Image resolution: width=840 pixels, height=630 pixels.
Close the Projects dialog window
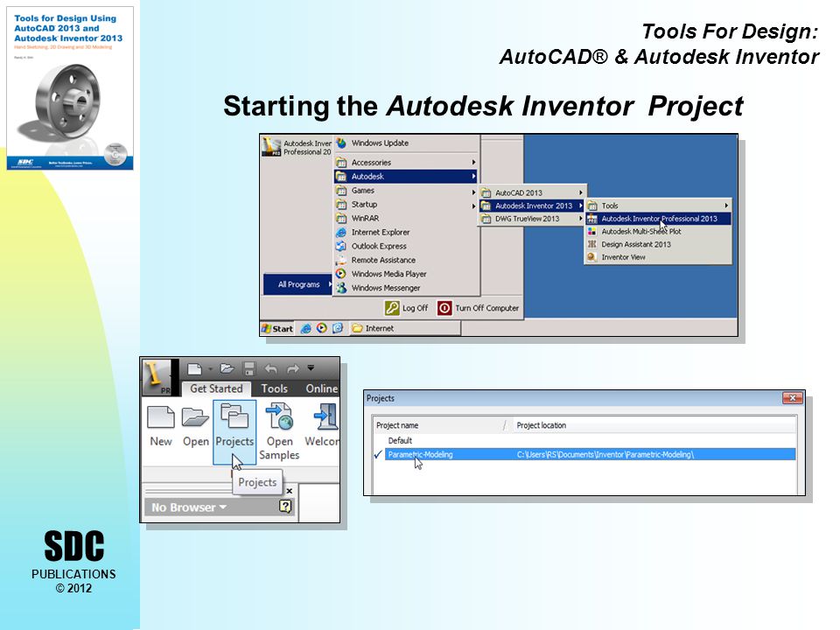pyautogui.click(x=793, y=398)
